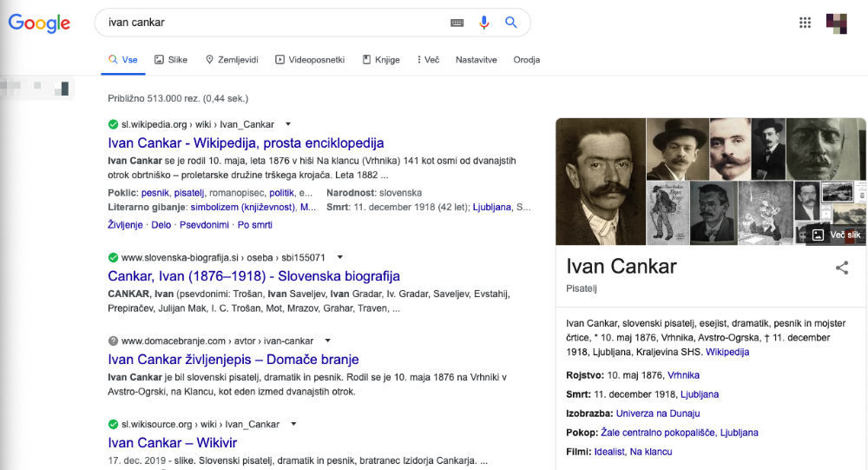Click the pisatelj link
The height and width of the screenshot is (470, 868).
click(188, 193)
